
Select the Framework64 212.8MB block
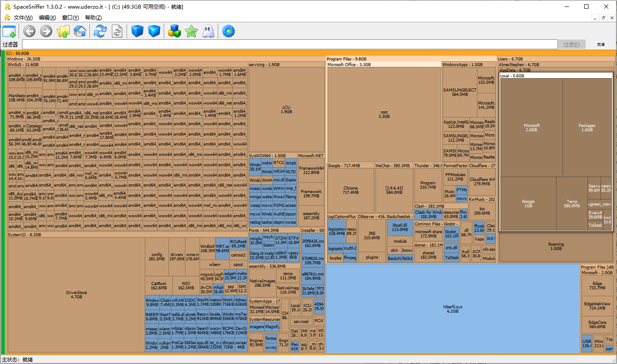pos(311,171)
